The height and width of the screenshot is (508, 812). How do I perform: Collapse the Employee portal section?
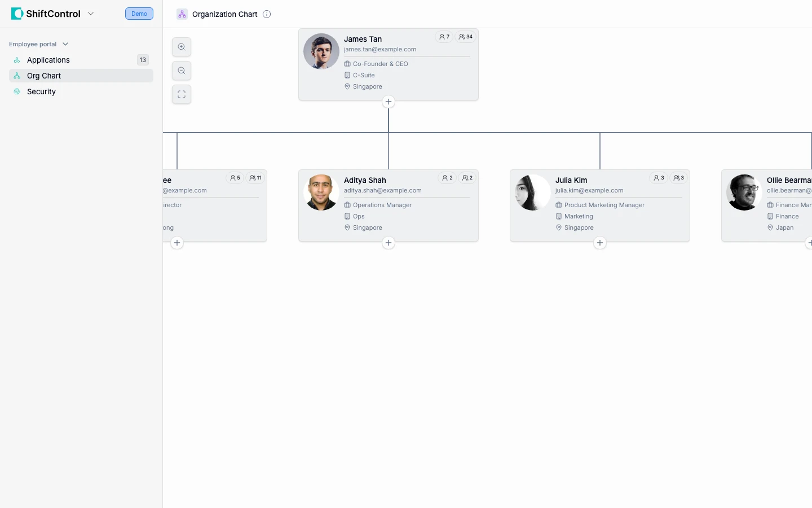tap(65, 44)
